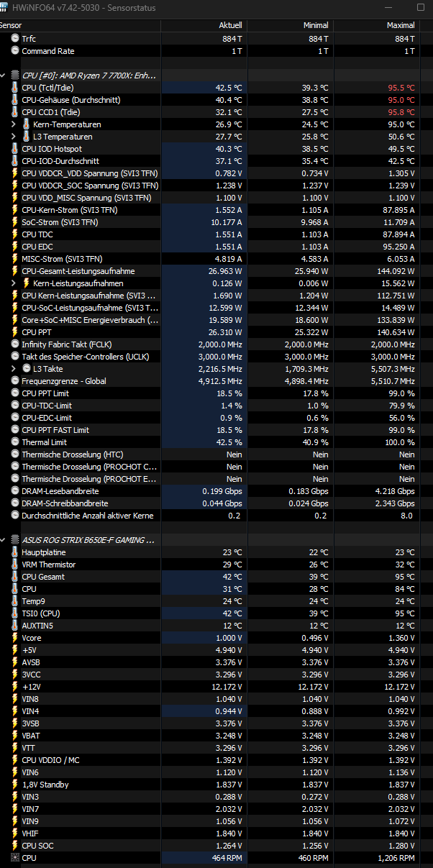Click lightning icon of CPU VDDCR_VDD Spannung
The width and height of the screenshot is (433, 868).
[x=15, y=173]
